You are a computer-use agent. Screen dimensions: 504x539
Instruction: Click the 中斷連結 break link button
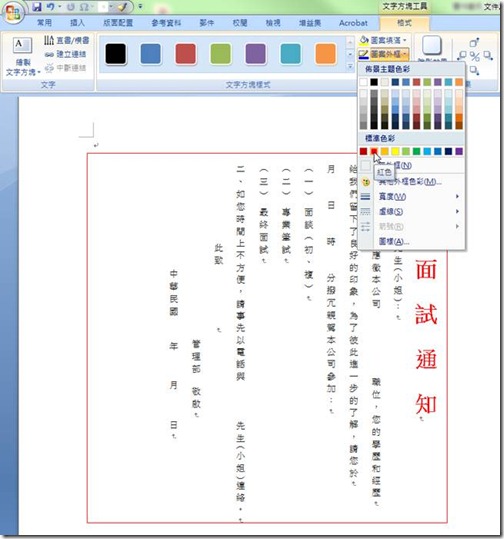click(x=65, y=68)
